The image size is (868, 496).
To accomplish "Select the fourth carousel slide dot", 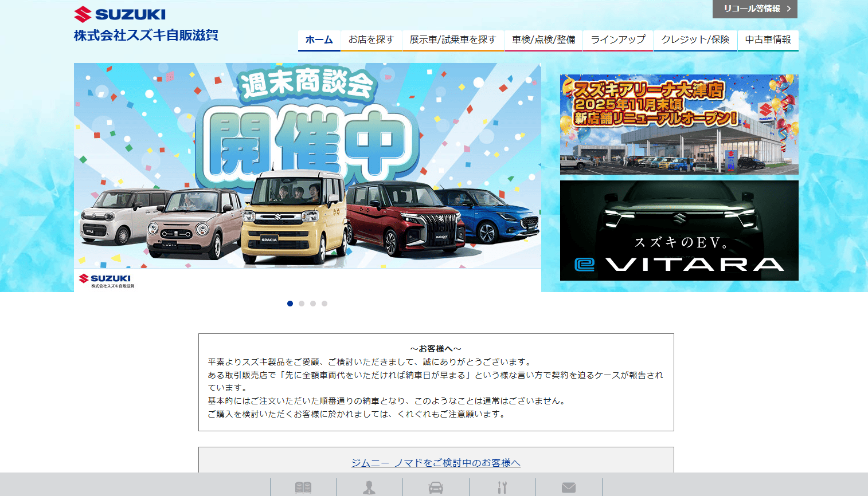I will point(324,304).
